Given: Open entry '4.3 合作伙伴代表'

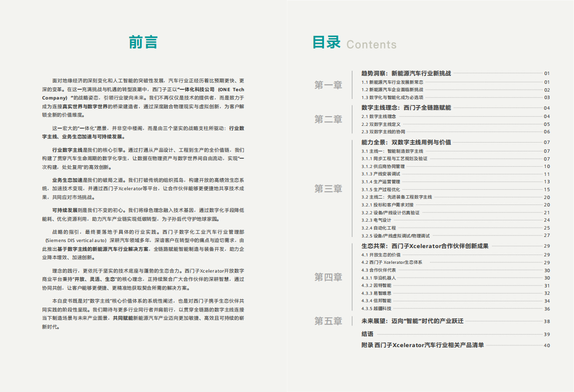Looking at the screenshot, I should tap(379, 270).
